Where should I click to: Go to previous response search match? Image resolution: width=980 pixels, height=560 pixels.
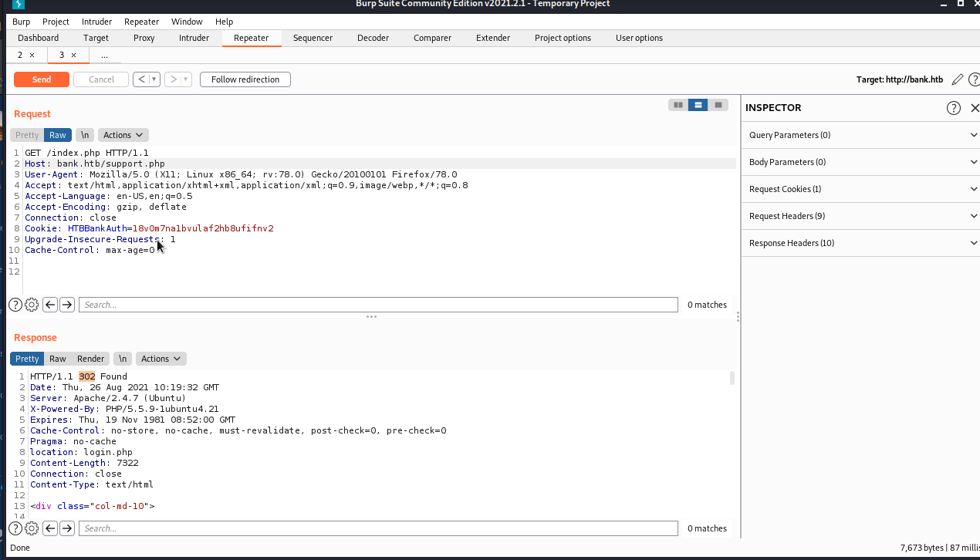pos(50,528)
